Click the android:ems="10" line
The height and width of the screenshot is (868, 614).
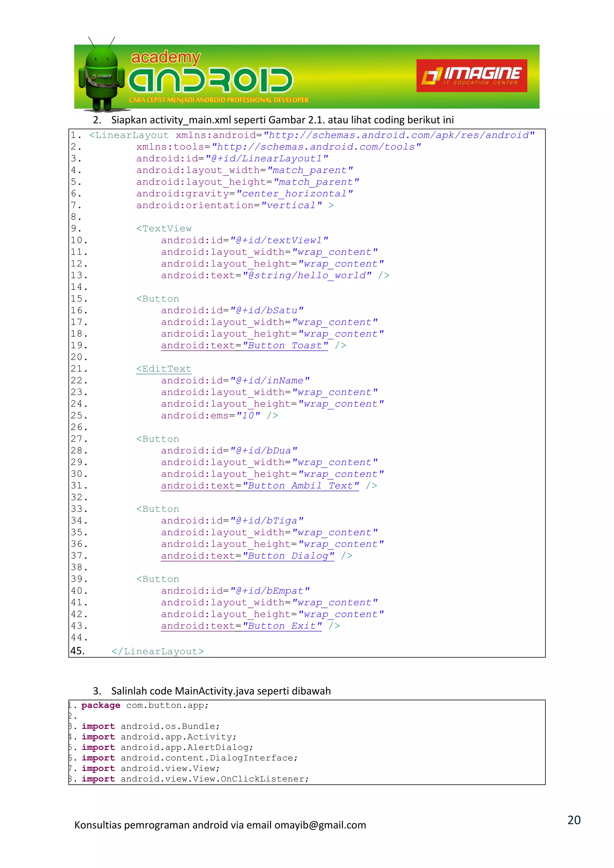[x=220, y=415]
